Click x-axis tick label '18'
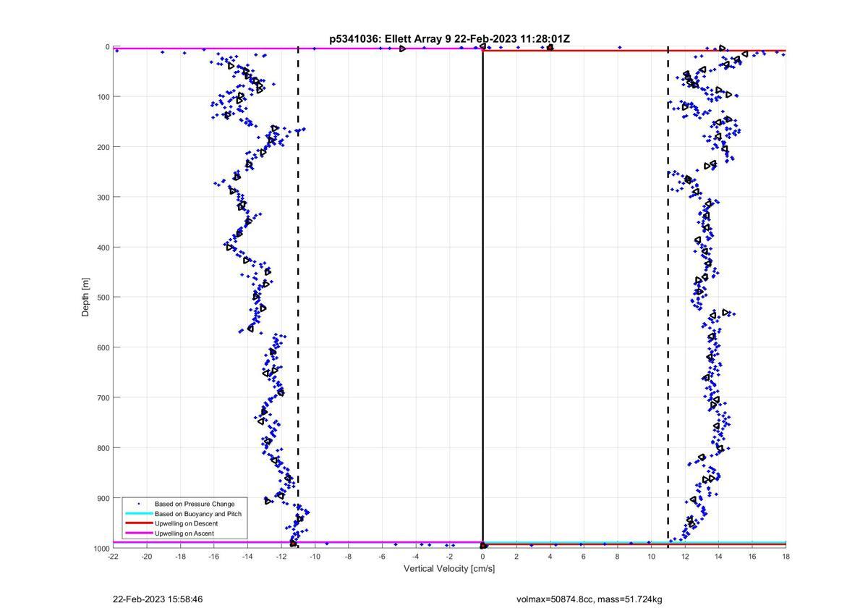The height and width of the screenshot is (616, 868). (786, 557)
